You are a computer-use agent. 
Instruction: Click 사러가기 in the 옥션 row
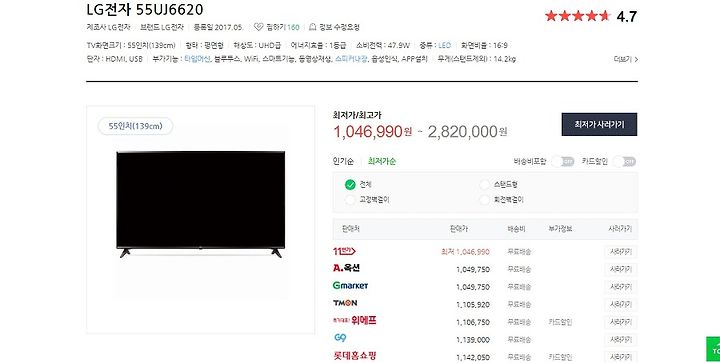620,269
